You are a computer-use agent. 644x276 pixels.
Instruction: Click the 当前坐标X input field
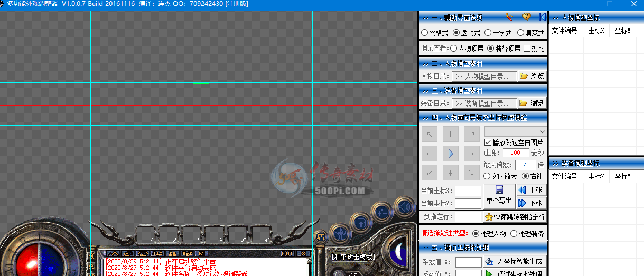(x=468, y=191)
